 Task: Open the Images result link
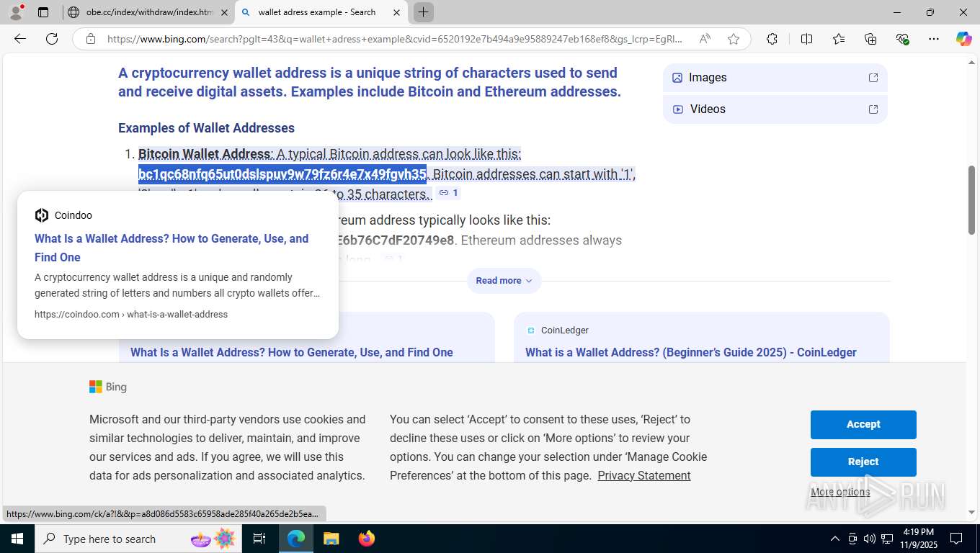point(775,78)
